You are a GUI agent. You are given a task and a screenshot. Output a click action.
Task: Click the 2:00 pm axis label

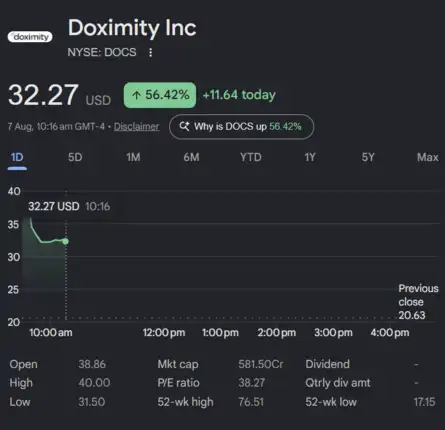pos(277,332)
